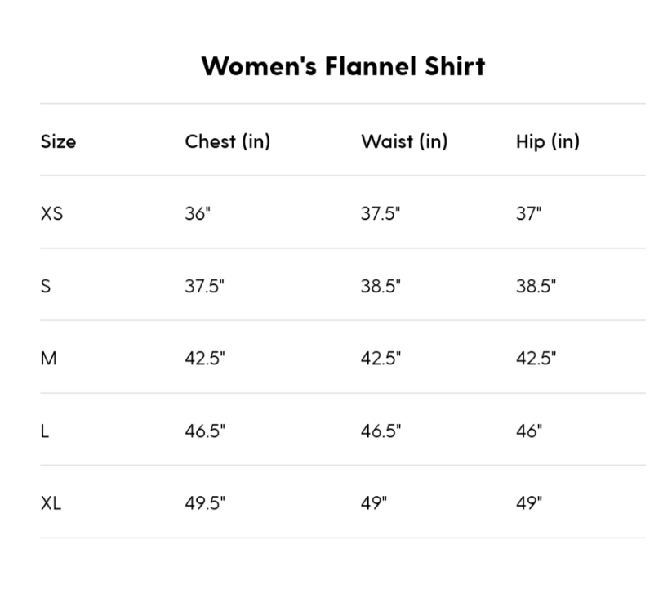The width and height of the screenshot is (672, 616).
Task: Select the XL size row label
Action: tap(51, 503)
